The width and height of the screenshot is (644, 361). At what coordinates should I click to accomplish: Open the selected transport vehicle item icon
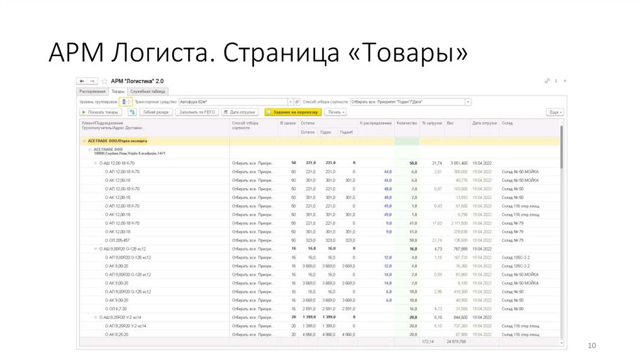[297, 102]
